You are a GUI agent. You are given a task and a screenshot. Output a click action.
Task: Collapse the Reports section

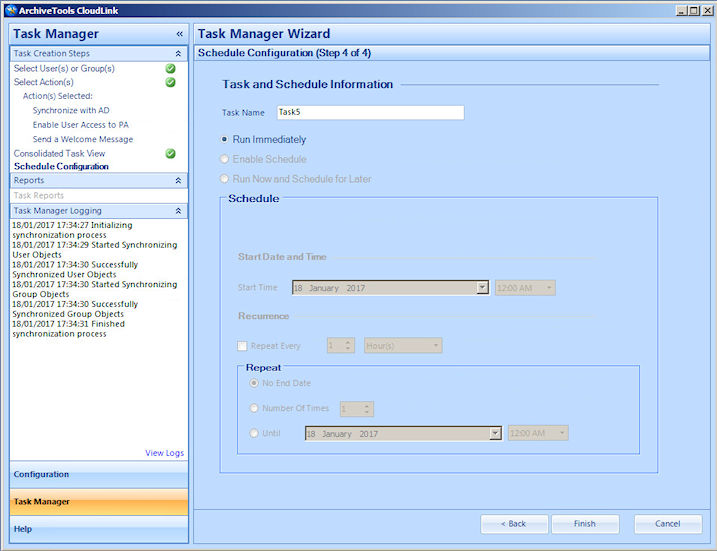(x=178, y=181)
